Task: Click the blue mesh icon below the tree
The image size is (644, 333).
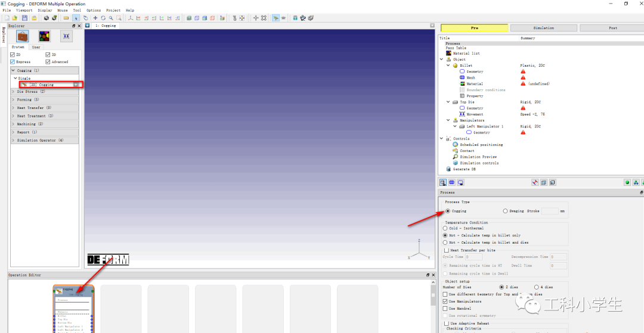Action: pyautogui.click(x=452, y=182)
